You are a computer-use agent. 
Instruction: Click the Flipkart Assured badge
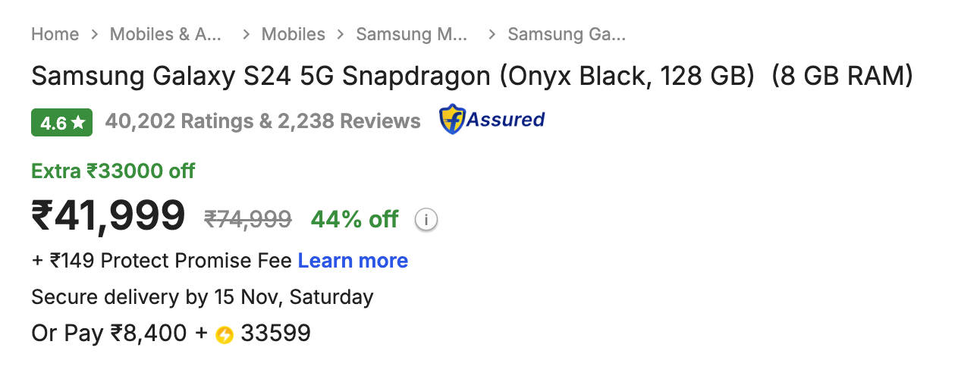[492, 120]
